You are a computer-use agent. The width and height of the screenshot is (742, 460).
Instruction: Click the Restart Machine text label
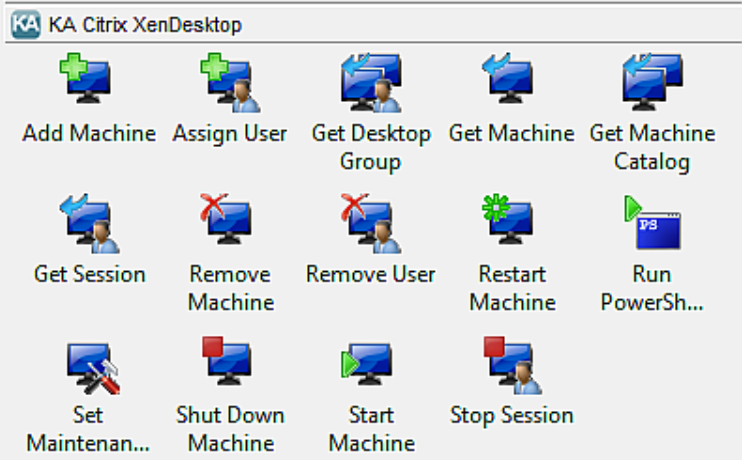(x=512, y=288)
